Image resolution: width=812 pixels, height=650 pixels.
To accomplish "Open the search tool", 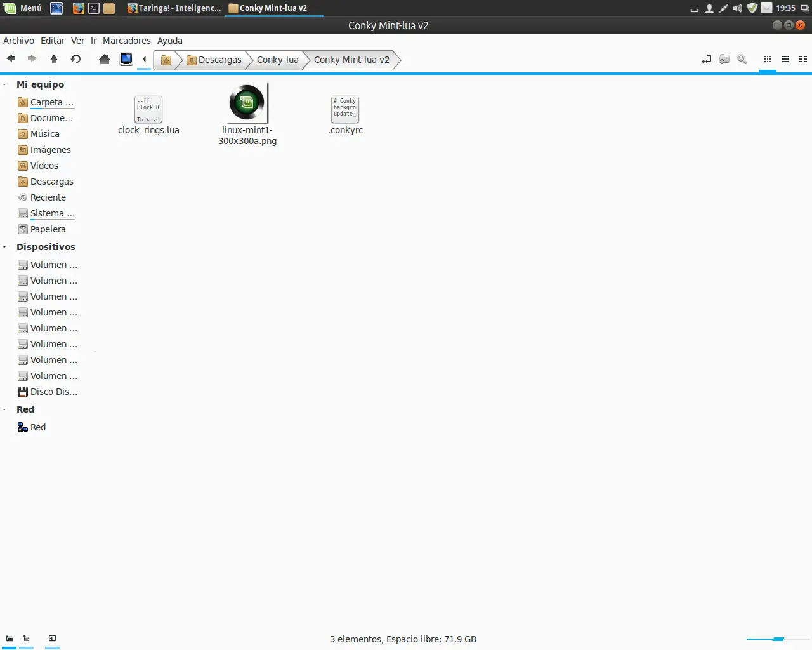I will tap(742, 59).
